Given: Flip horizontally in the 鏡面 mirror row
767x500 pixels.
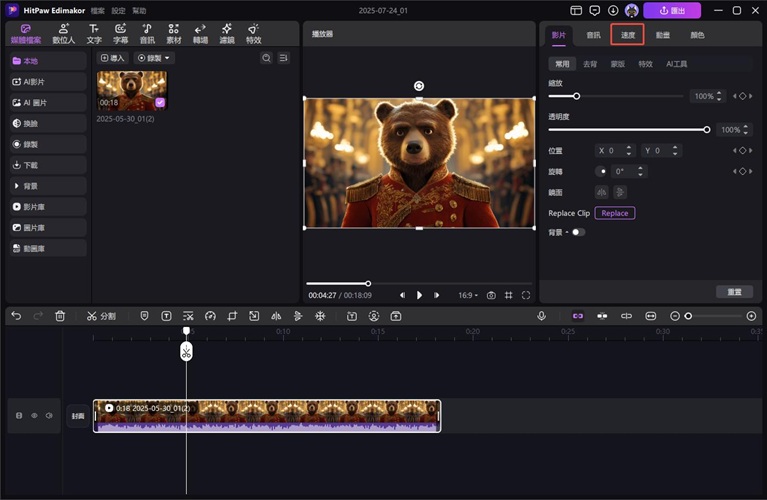Looking at the screenshot, I should [601, 192].
